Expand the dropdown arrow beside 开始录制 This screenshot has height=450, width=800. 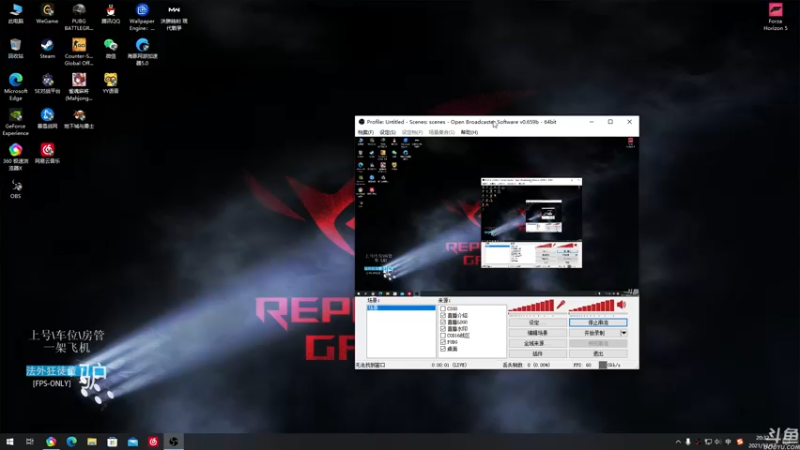[x=623, y=333]
